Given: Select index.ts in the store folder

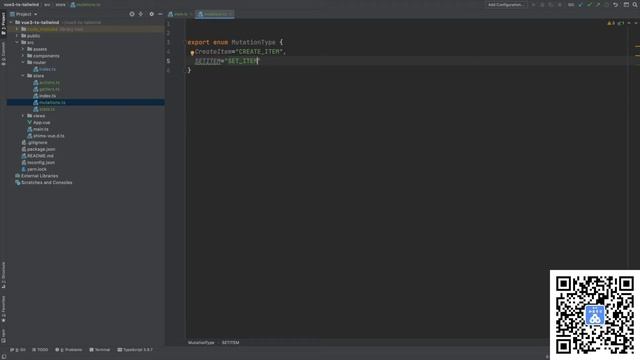Looking at the screenshot, I should pos(44,96).
